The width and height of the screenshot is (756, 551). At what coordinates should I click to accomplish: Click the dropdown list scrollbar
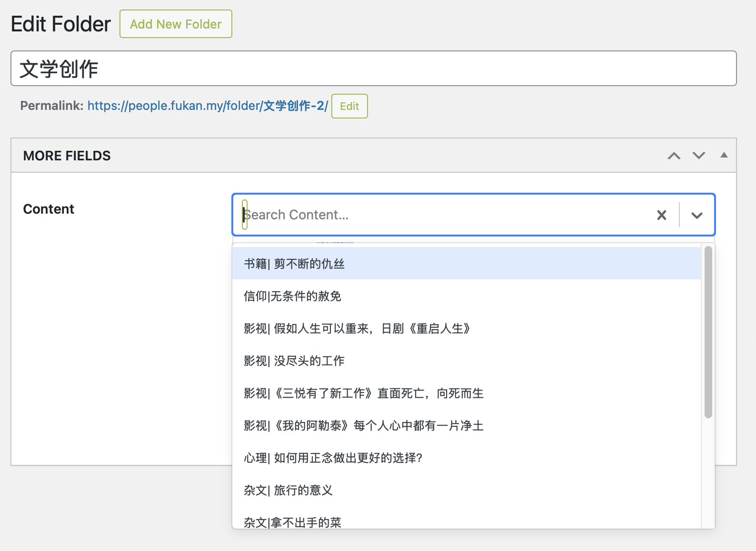[x=708, y=333]
